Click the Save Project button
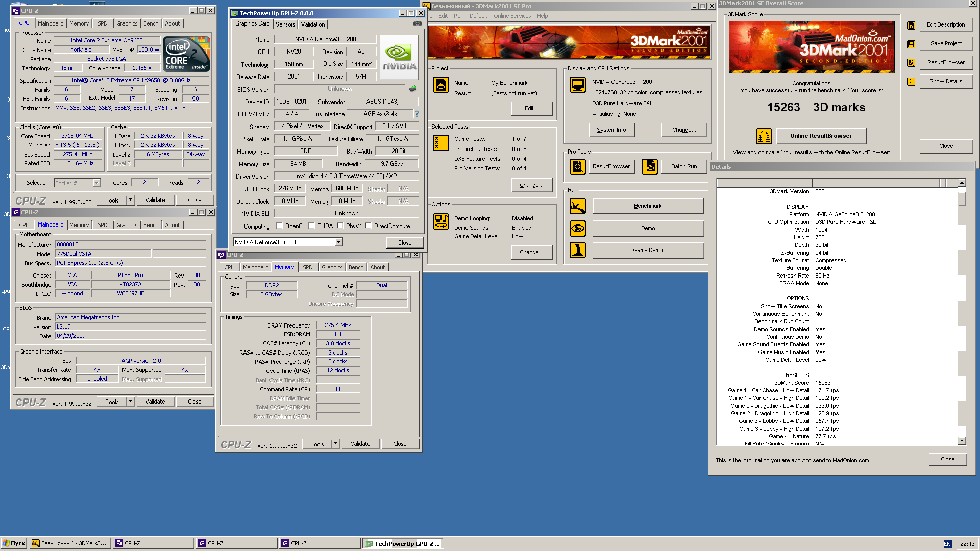Viewport: 980px width, 551px height. (946, 44)
